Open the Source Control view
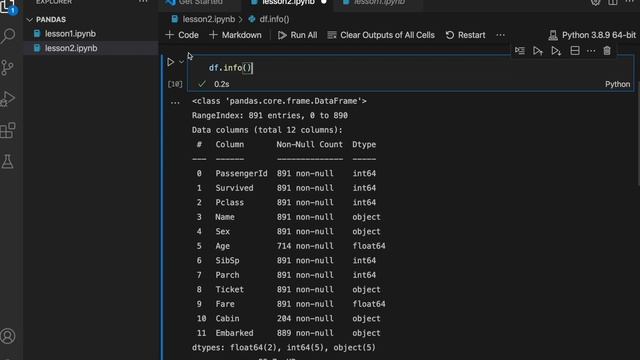640x360 pixels. click(x=7, y=67)
